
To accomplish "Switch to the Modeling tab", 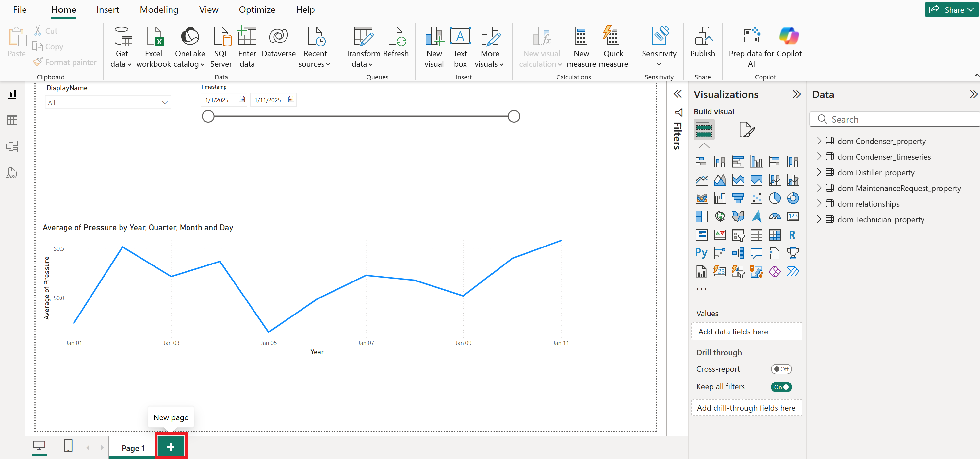I will [159, 10].
